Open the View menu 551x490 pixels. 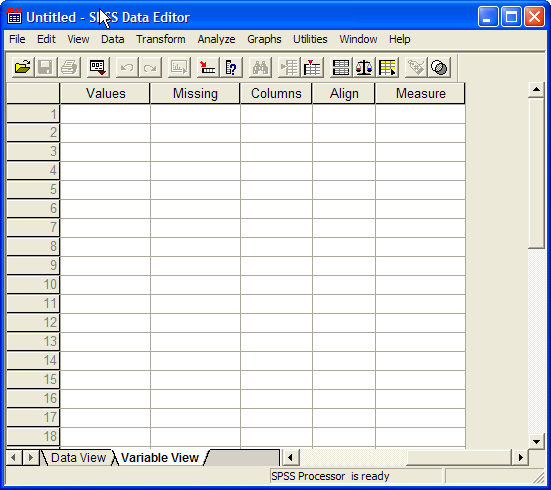(78, 39)
